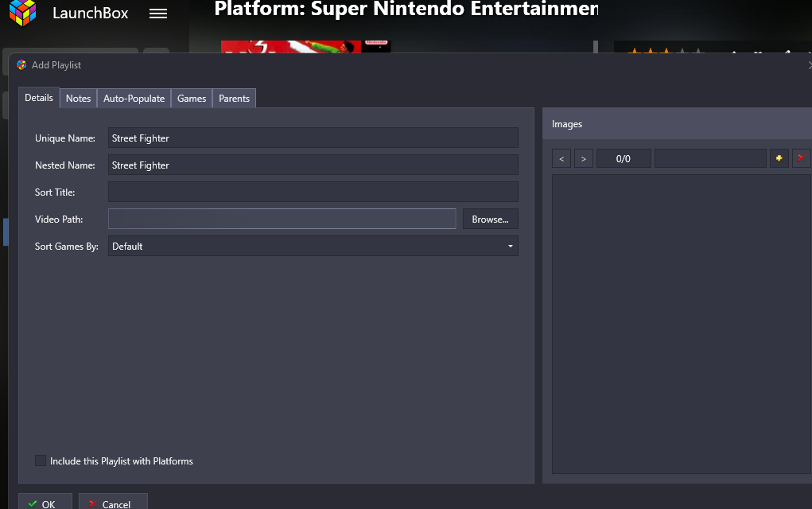Viewport: 812px width, 509px height.
Task: Open the Auto-Populate tab
Action: [x=134, y=99]
